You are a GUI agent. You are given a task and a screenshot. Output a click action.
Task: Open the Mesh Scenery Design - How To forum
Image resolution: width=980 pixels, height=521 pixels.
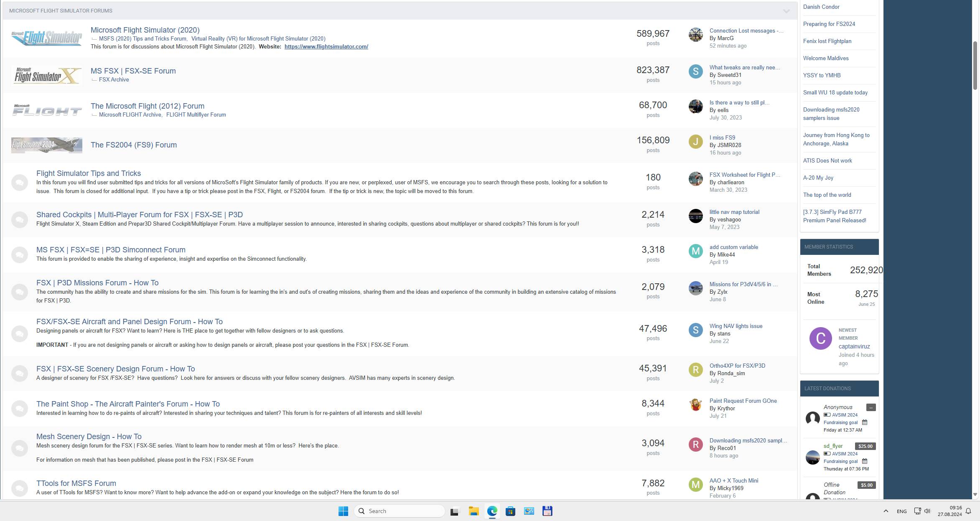pos(89,437)
